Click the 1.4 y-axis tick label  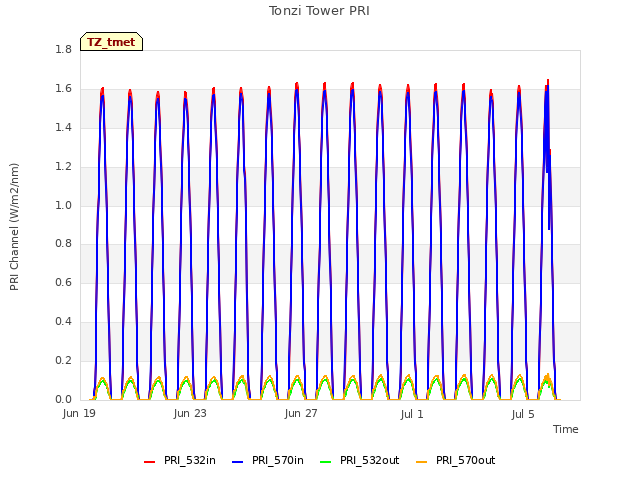coord(64,128)
